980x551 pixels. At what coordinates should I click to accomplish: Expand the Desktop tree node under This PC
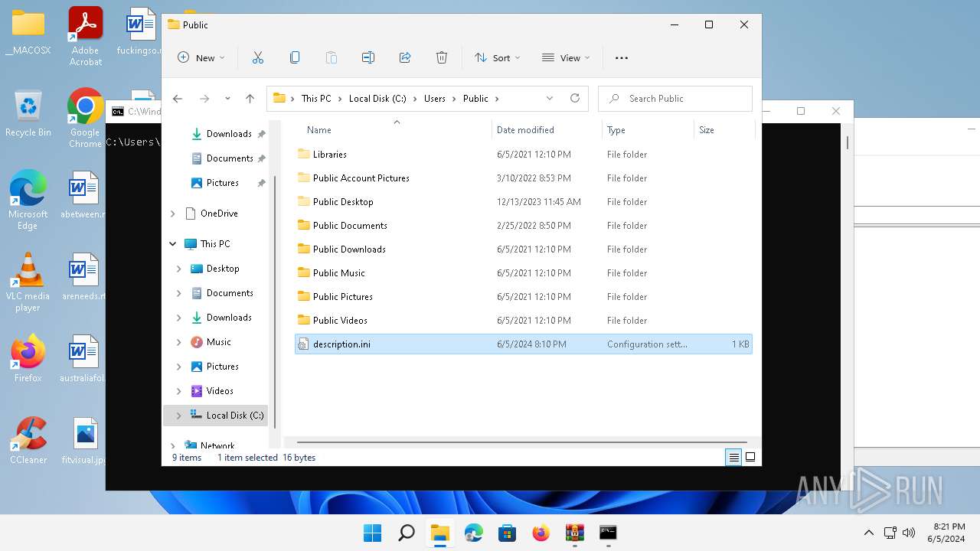click(x=179, y=269)
